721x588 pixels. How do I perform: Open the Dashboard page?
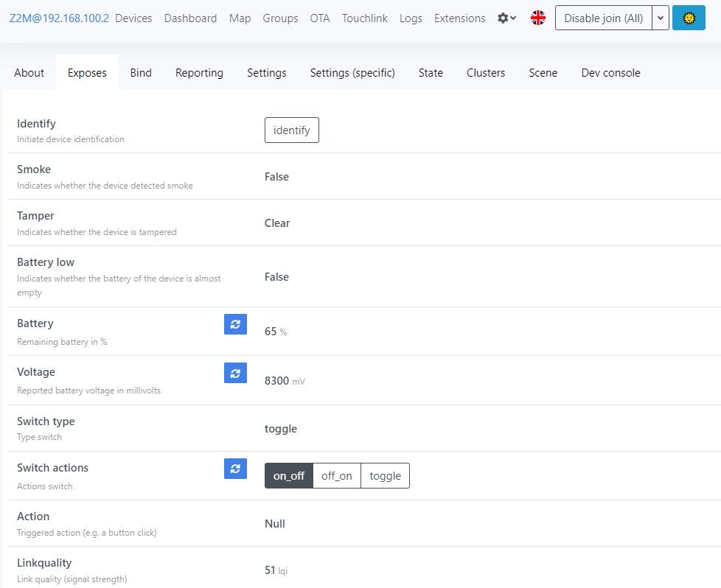[x=190, y=18]
